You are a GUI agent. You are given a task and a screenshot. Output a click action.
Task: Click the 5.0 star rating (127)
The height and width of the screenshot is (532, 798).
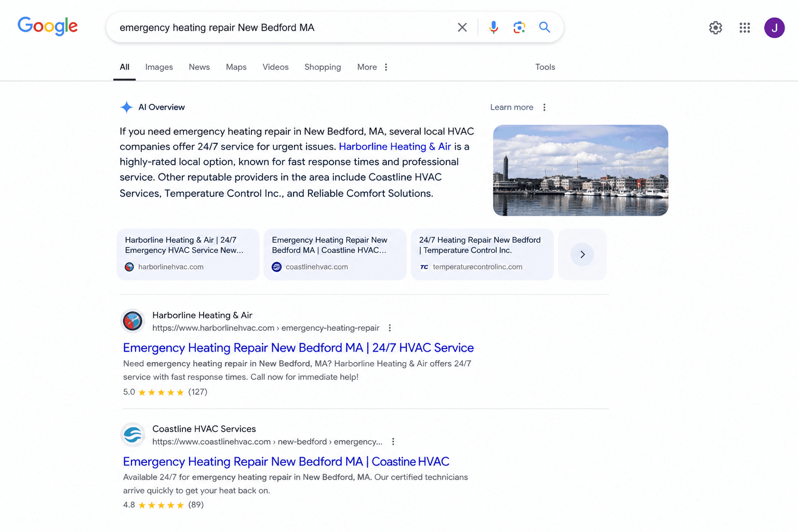[165, 392]
